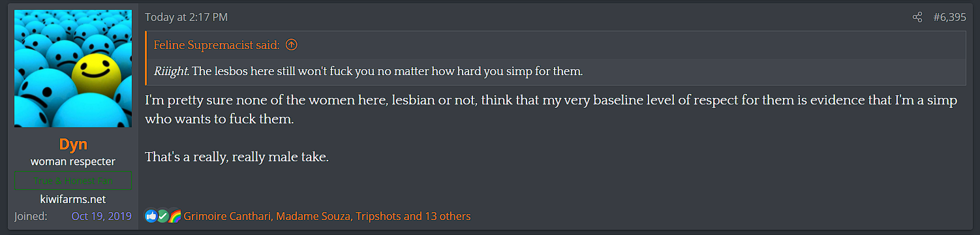Click the woman respecter user title

point(73,161)
